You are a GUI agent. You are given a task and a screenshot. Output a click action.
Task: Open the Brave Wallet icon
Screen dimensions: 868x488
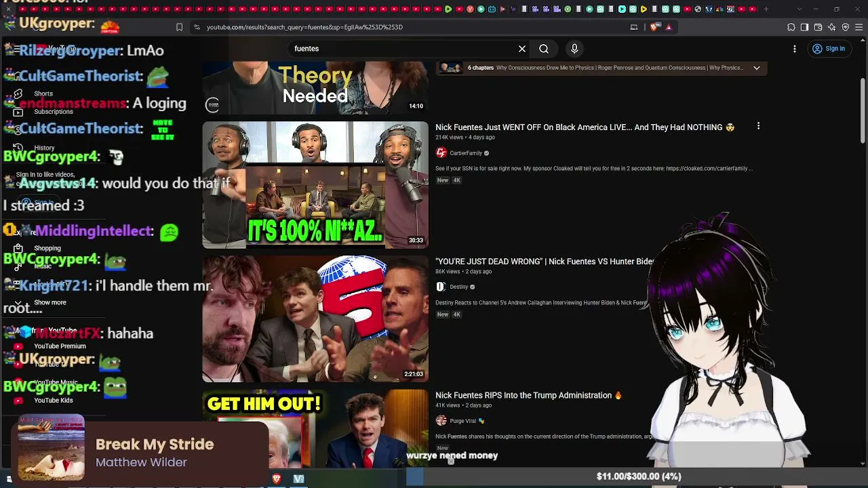818,27
